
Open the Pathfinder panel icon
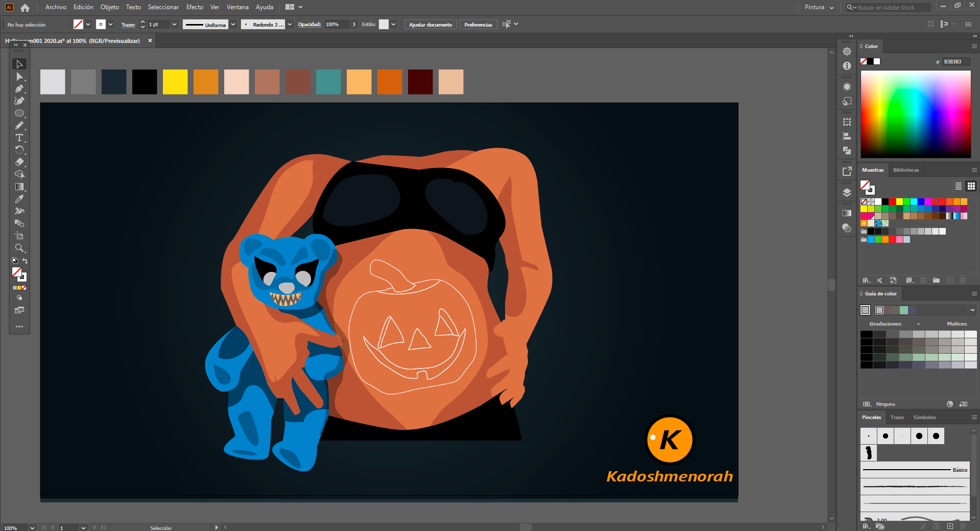[x=847, y=150]
